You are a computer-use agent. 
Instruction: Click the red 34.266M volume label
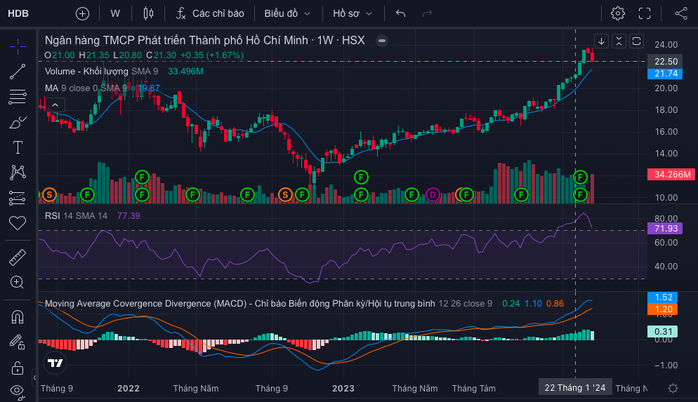click(x=672, y=175)
